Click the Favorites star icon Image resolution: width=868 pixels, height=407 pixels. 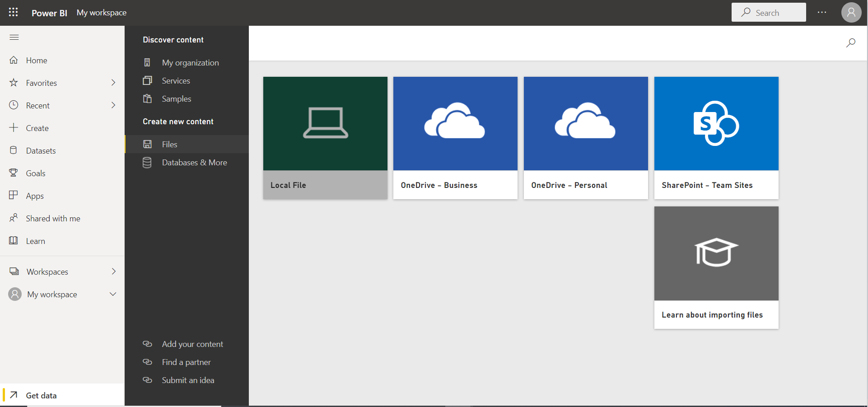point(14,83)
